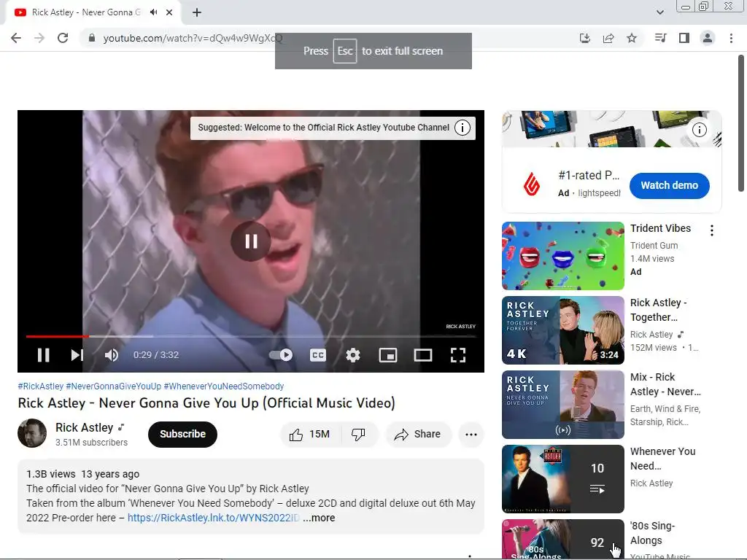Viewport: 747px width, 560px height.
Task: Click Trident Gum channel name
Action: pyautogui.click(x=654, y=245)
